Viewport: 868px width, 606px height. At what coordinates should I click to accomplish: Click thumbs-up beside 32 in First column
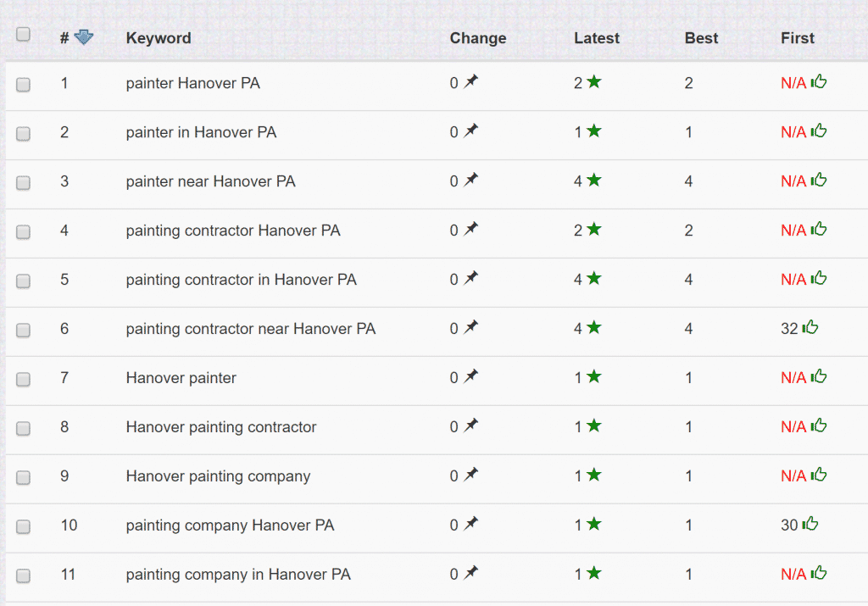(810, 328)
